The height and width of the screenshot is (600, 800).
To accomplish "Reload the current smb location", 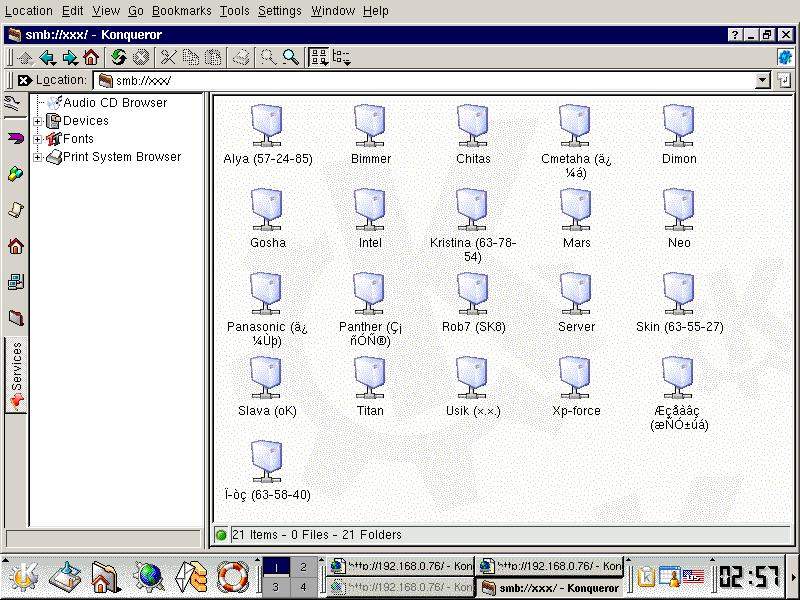I will 119,58.
